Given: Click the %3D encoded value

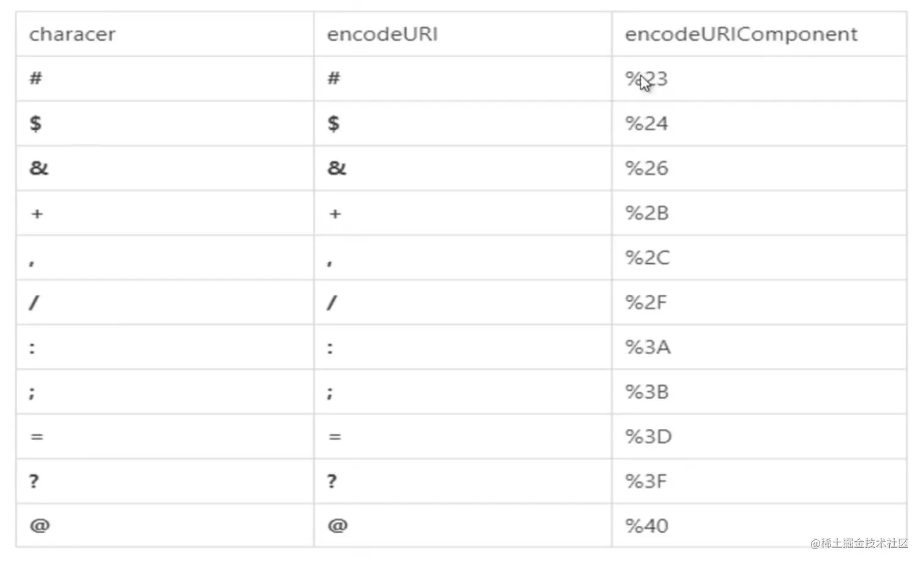Looking at the screenshot, I should tap(648, 437).
